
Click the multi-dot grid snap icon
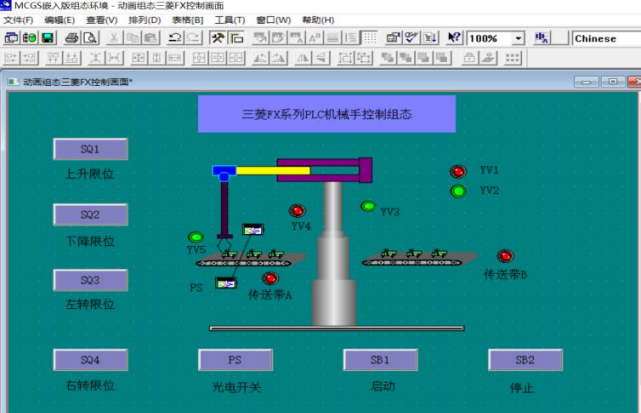[512, 58]
